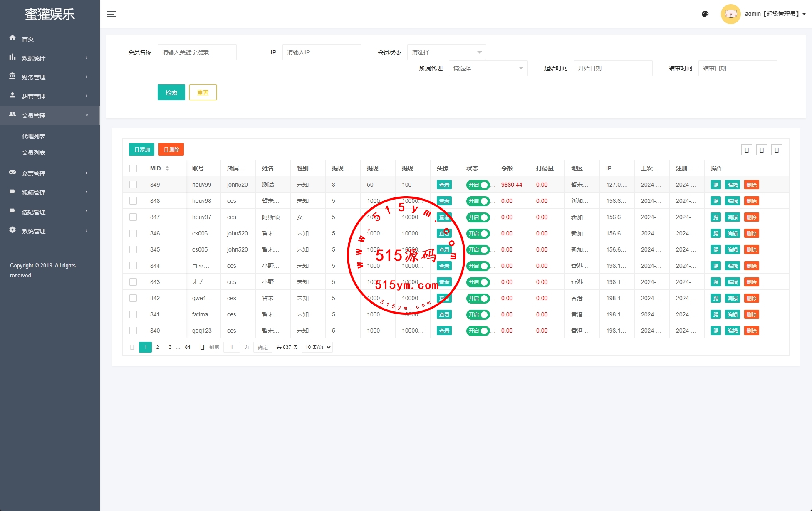Open 代理列表 in the sidebar

point(34,136)
